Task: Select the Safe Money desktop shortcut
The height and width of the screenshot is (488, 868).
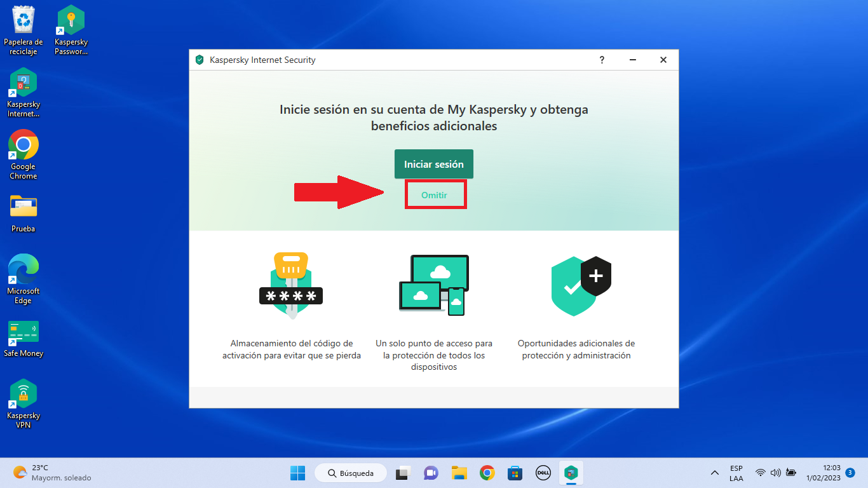Action: pyautogui.click(x=24, y=339)
